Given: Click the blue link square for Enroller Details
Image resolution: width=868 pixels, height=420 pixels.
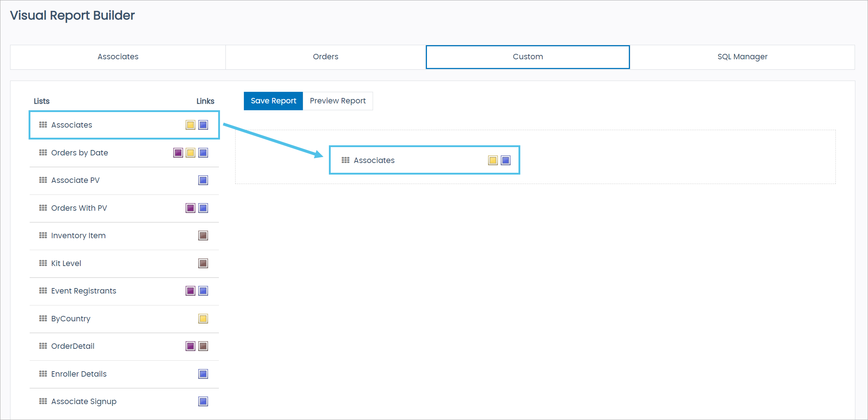Looking at the screenshot, I should click(x=203, y=374).
